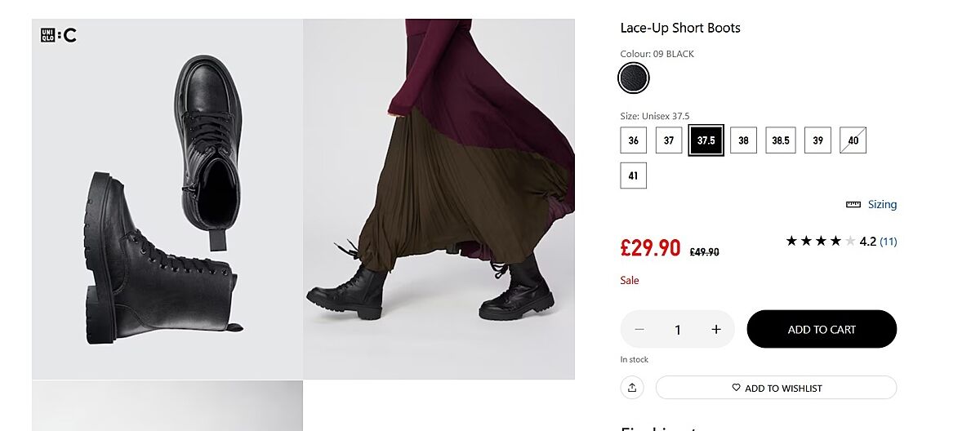Click the quantity input field
This screenshot has height=431, width=980.
[x=678, y=330]
